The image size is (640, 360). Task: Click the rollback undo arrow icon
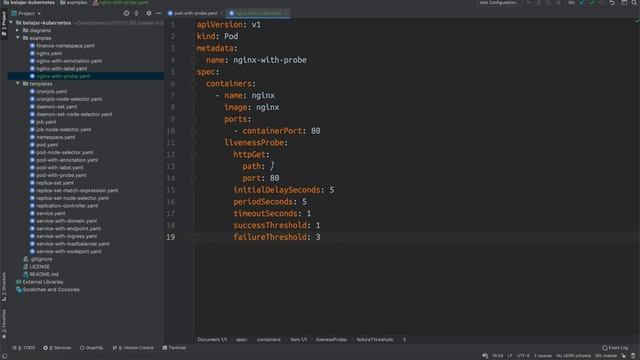[612, 2]
